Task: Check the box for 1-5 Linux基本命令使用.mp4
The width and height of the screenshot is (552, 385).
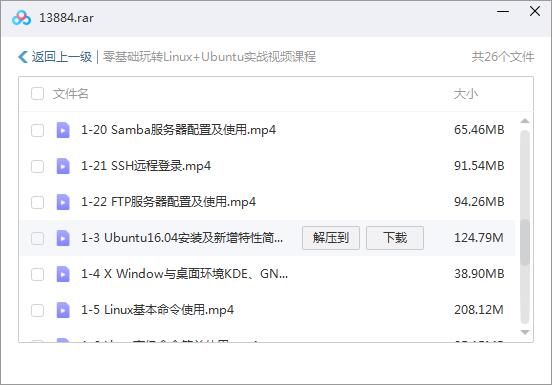Action: 37,310
